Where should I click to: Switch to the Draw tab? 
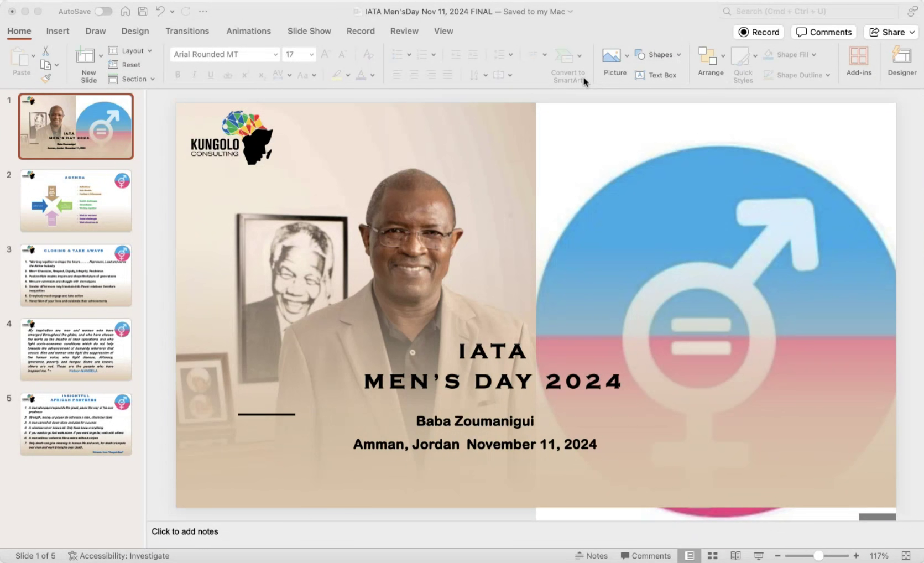[x=96, y=31]
